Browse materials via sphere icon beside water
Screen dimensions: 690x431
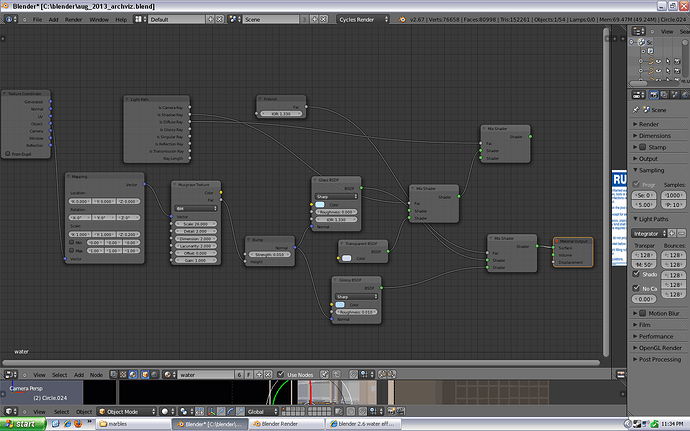click(169, 375)
